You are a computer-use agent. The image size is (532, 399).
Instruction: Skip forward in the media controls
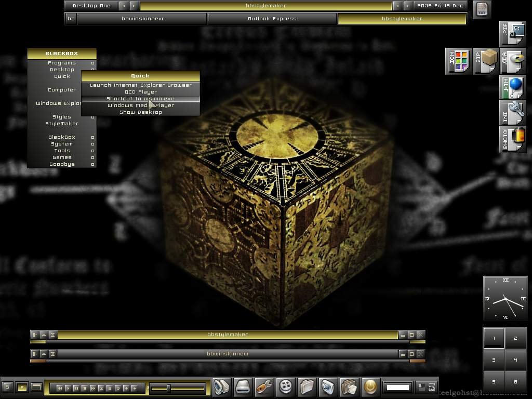tap(93, 388)
